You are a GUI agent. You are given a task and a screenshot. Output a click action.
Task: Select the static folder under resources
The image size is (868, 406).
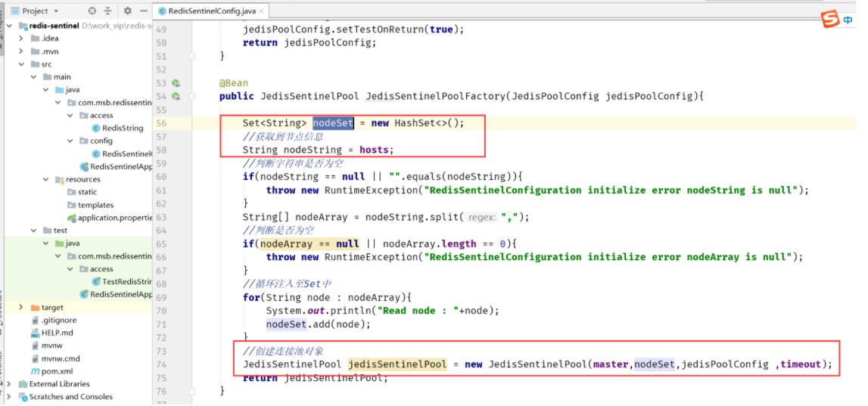pyautogui.click(x=88, y=192)
